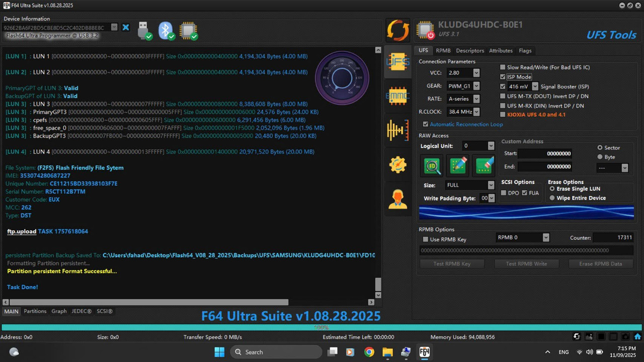The image size is (644, 362).
Task: Toggle the ISP Mode checkbox
Action: coord(503,77)
